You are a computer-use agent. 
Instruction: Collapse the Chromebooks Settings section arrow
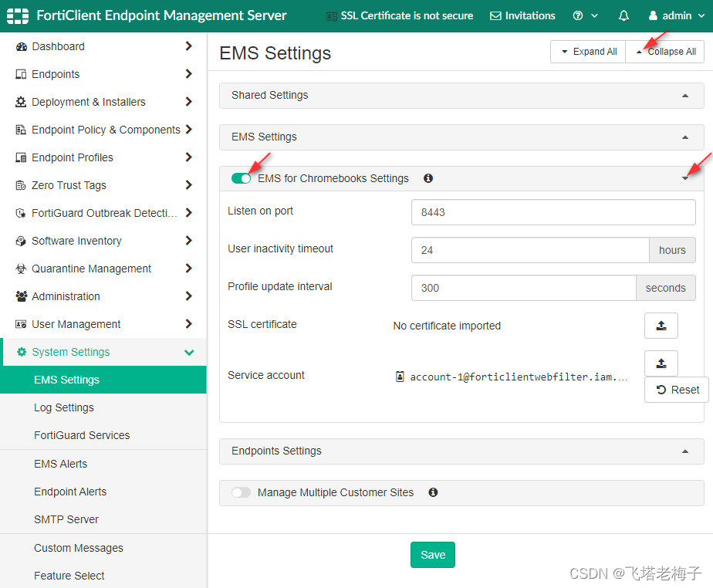click(x=685, y=178)
